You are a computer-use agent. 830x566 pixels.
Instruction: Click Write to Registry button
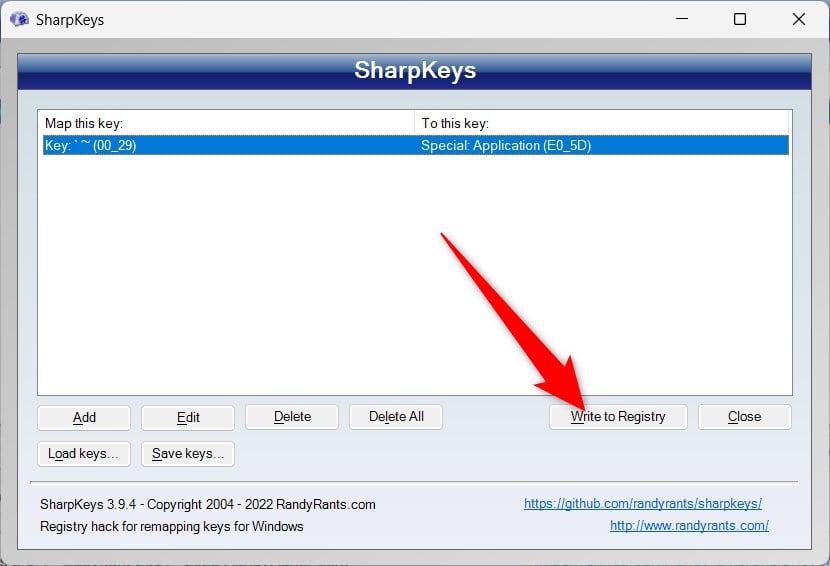point(618,417)
